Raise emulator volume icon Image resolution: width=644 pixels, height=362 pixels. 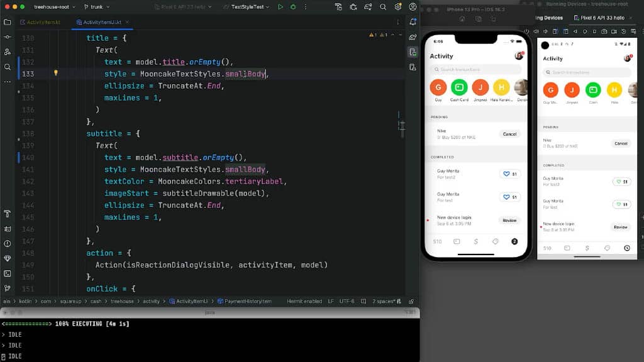coord(536,31)
